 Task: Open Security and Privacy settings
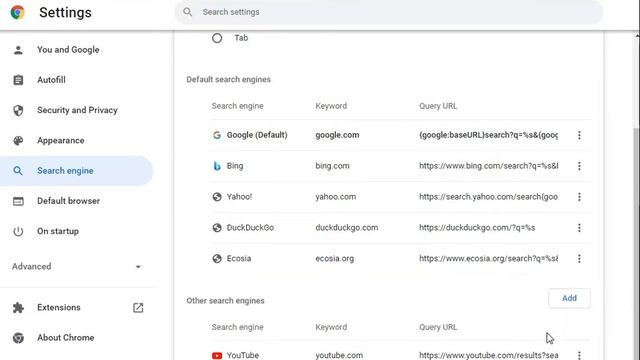click(x=77, y=110)
